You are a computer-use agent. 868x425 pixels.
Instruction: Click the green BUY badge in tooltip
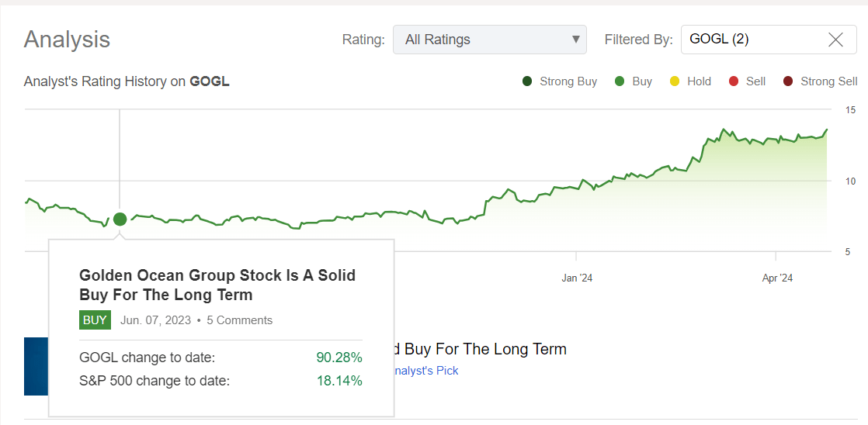point(95,320)
